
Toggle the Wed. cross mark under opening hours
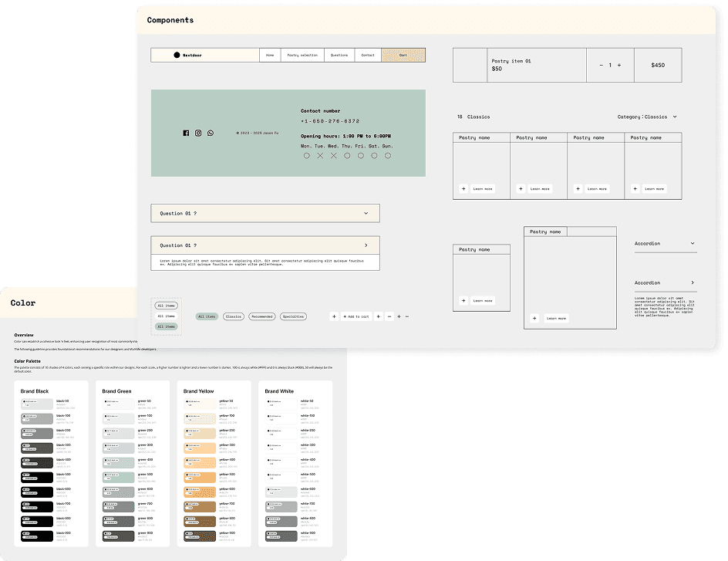point(333,156)
